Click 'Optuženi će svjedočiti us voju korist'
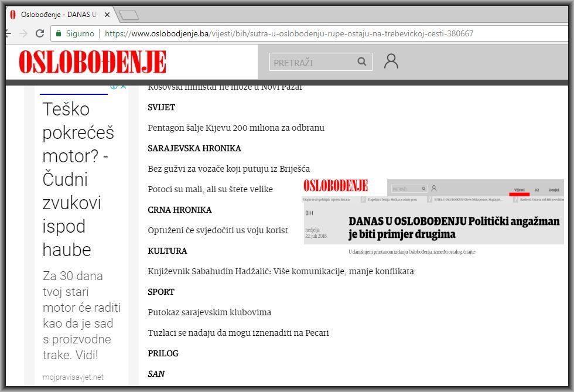The width and height of the screenshot is (574, 392). [x=218, y=230]
